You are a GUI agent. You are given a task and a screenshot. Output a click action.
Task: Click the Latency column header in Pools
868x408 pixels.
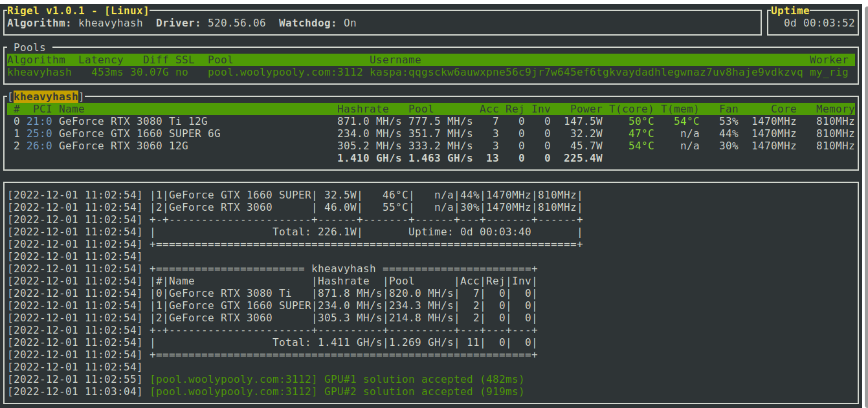(101, 59)
